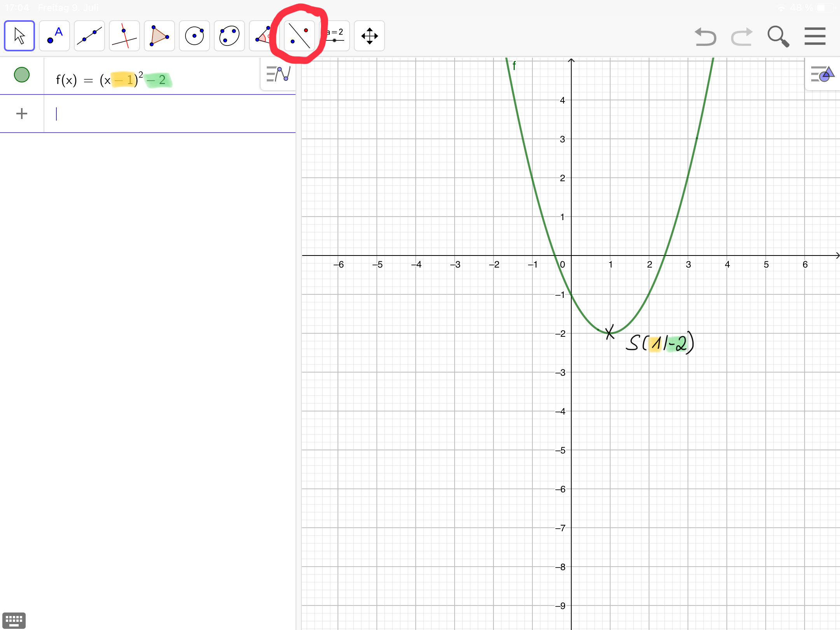Open the search magnifier

coord(778,37)
